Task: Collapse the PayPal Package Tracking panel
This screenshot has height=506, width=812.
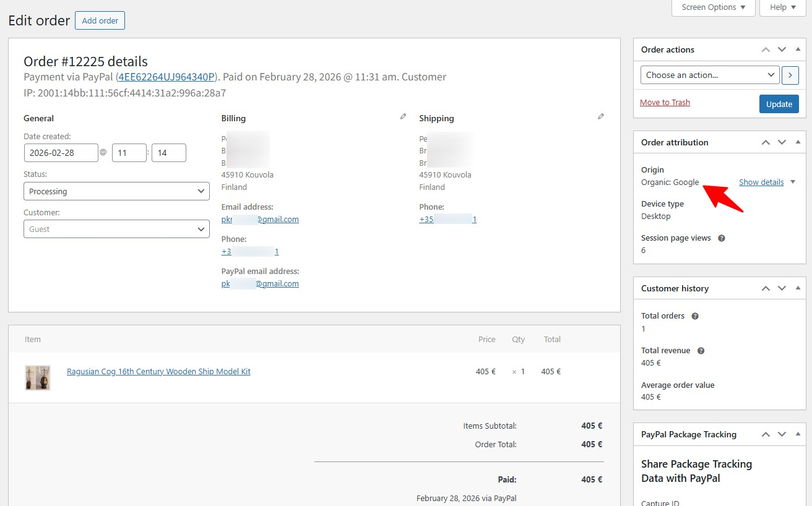Action: click(x=797, y=434)
